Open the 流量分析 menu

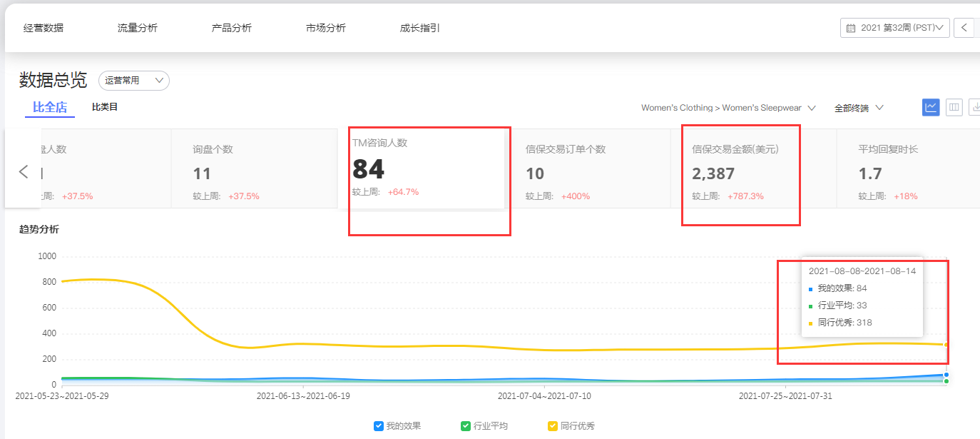tap(138, 29)
